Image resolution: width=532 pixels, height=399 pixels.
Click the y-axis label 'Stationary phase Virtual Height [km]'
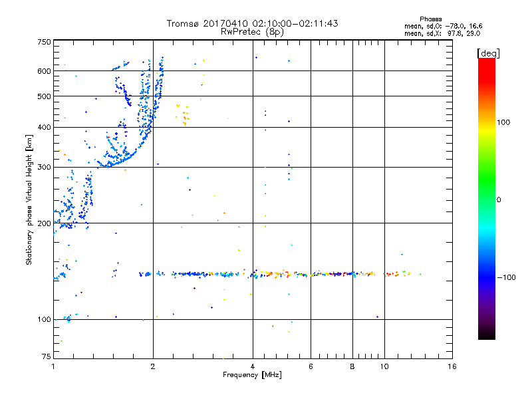click(x=29, y=199)
